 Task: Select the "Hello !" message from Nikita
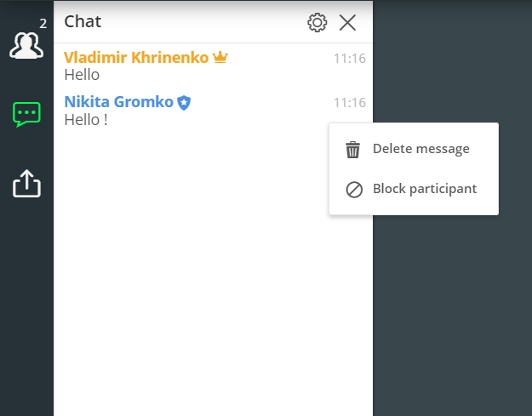pos(86,120)
